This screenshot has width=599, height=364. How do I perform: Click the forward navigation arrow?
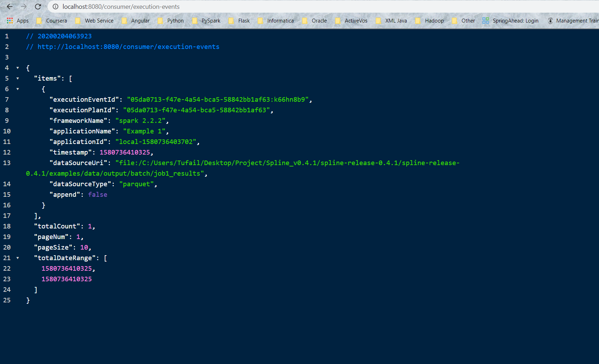click(23, 7)
